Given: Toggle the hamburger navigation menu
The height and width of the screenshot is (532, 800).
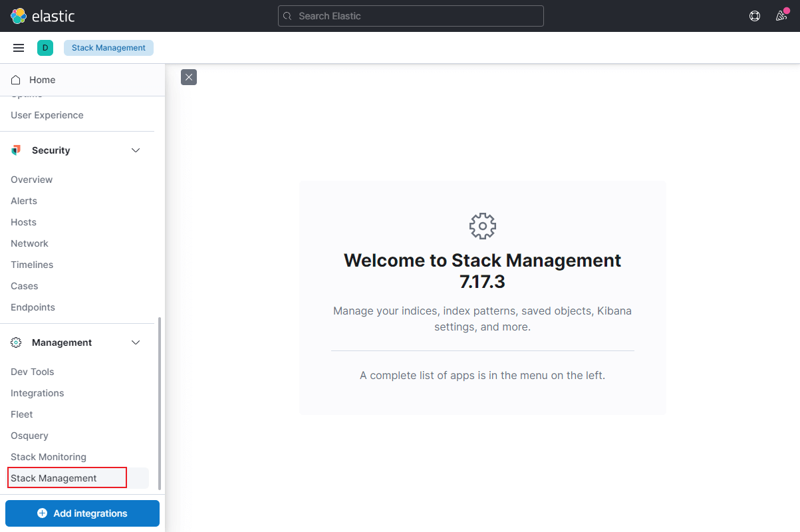Looking at the screenshot, I should [19, 48].
